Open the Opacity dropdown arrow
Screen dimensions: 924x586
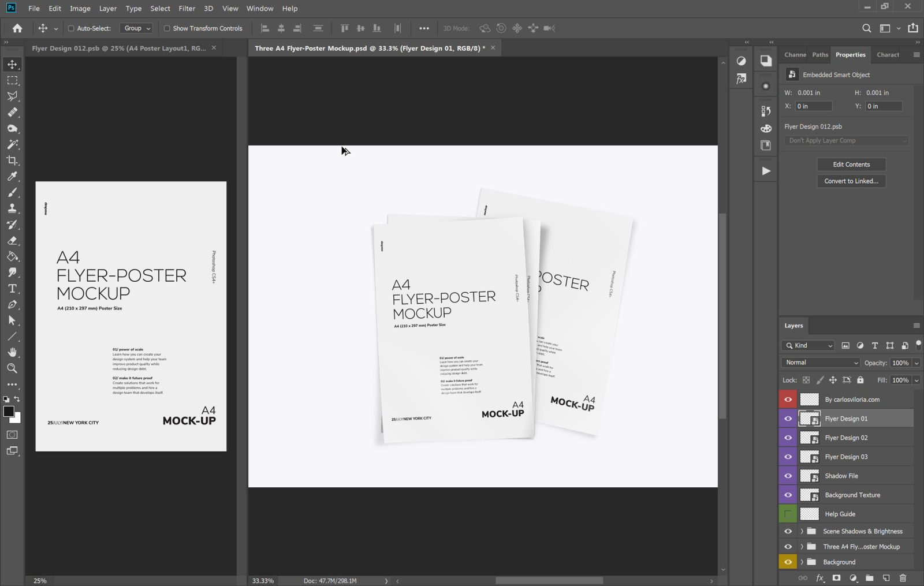916,363
